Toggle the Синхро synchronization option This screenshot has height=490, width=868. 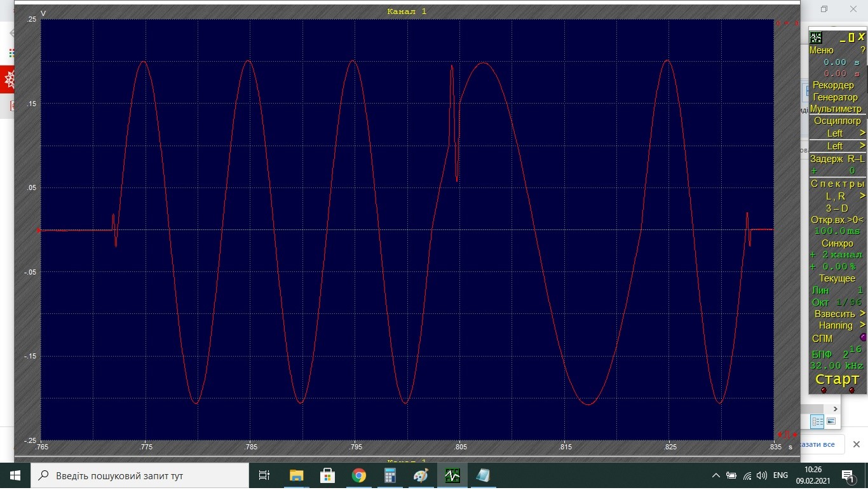pyautogui.click(x=837, y=243)
